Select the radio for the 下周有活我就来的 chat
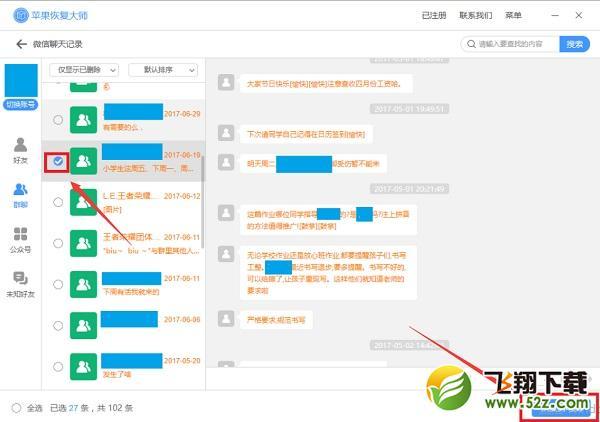 tap(58, 284)
